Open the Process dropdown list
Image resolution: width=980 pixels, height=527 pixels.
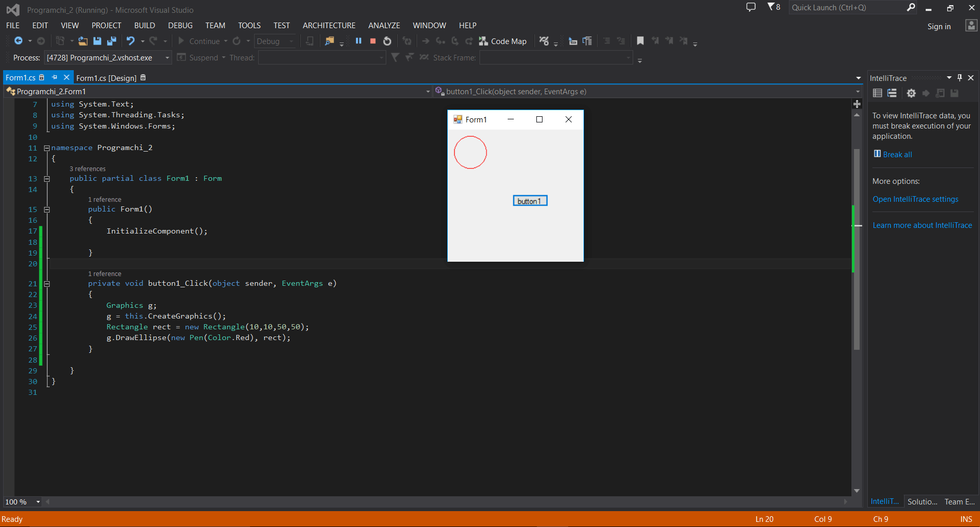click(167, 58)
